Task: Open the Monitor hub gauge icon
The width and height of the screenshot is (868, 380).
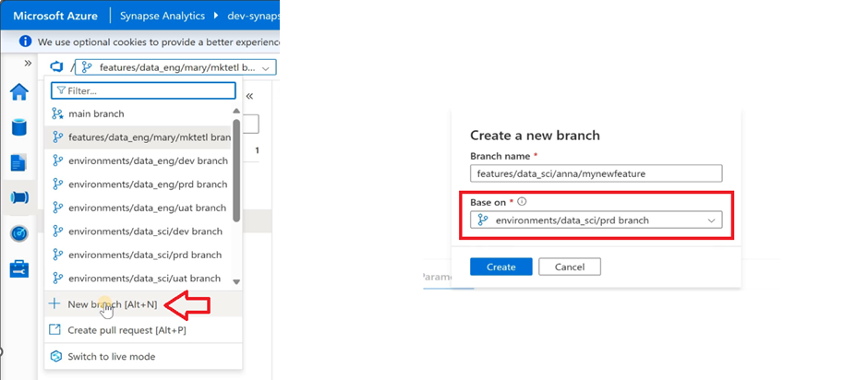Action: coord(19,234)
